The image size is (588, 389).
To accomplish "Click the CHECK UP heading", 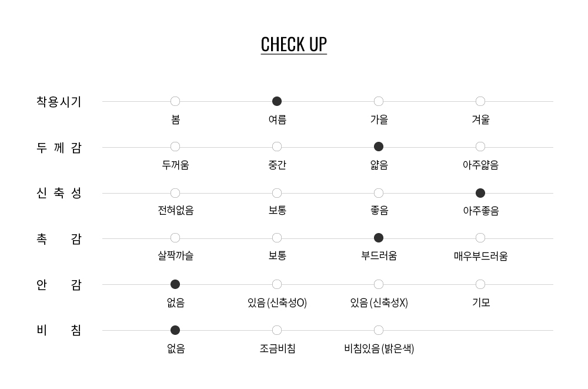I will coord(294,44).
